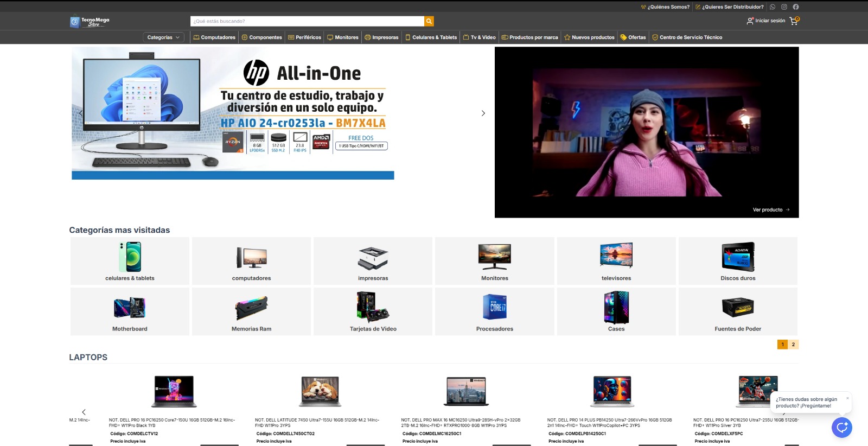Close the chat question popup
The width and height of the screenshot is (868, 446).
pyautogui.click(x=847, y=398)
